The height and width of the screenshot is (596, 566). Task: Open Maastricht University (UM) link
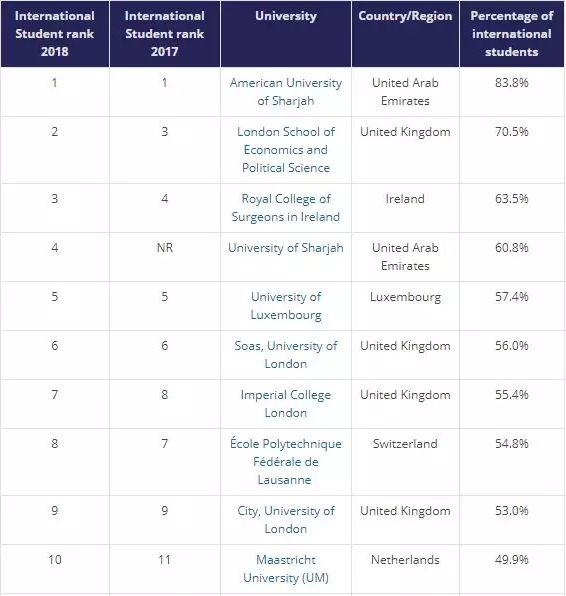[x=286, y=569]
